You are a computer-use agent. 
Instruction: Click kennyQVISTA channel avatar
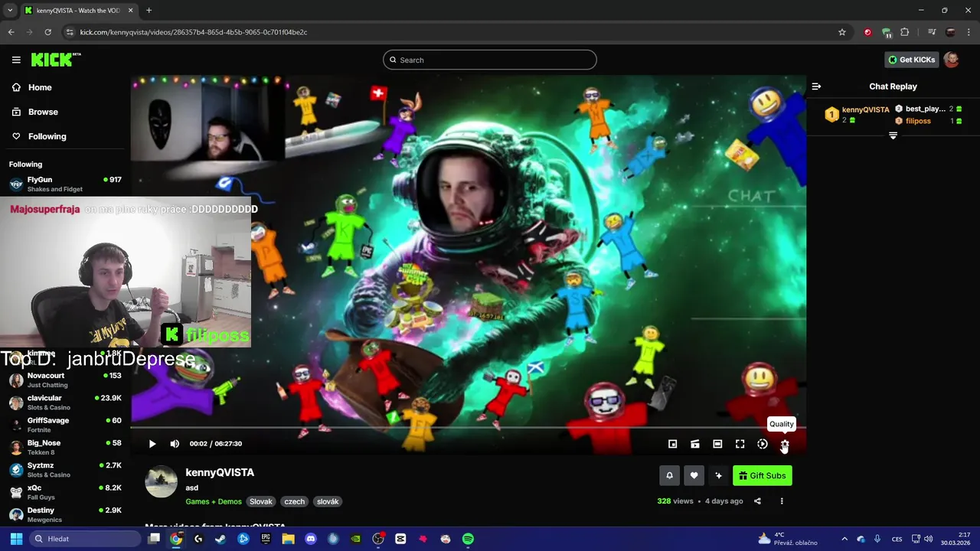point(161,481)
